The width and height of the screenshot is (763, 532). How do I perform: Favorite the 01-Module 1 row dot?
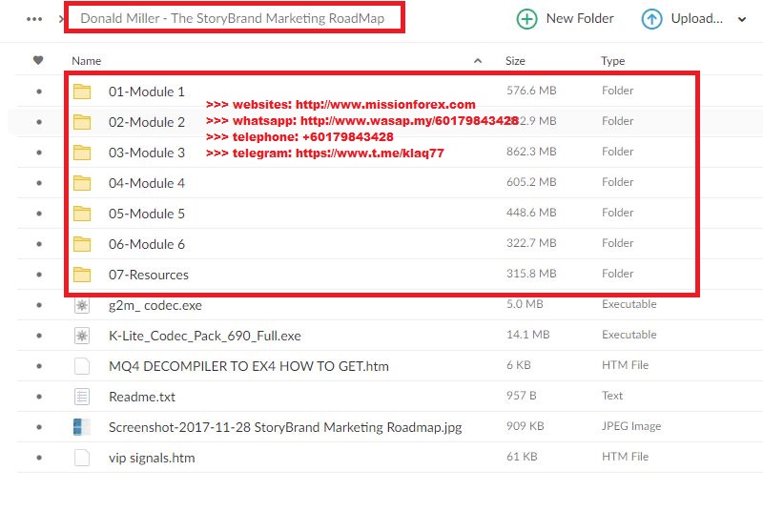pos(39,92)
